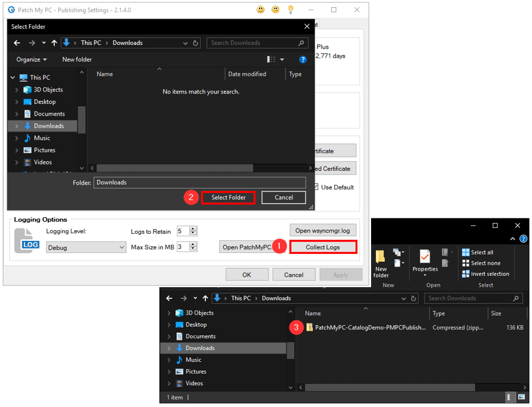Screen dimensions: 532x407
Task: Click the search magnifier in Select Folder dialog
Action: 301,43
